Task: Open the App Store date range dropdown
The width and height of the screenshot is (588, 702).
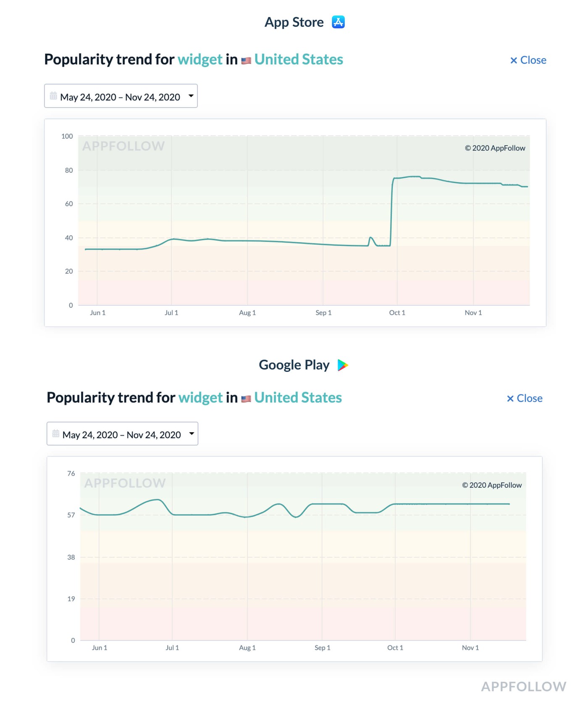Action: 121,97
